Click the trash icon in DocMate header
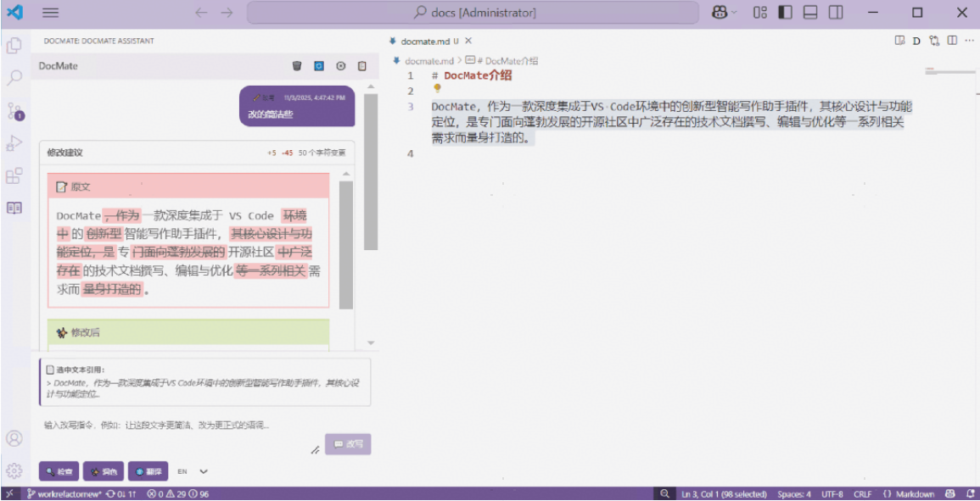The width and height of the screenshot is (980, 501). coord(297,66)
